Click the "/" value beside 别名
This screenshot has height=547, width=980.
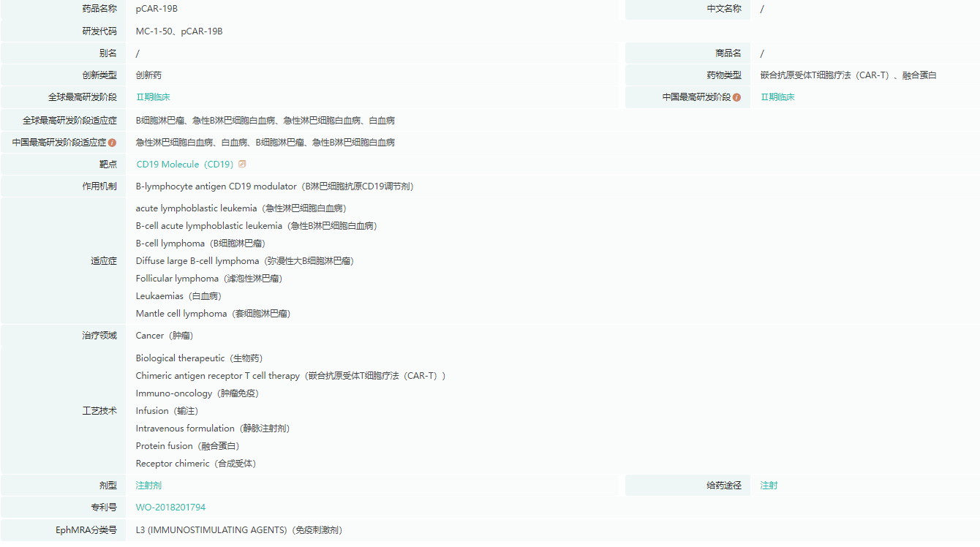coord(137,53)
